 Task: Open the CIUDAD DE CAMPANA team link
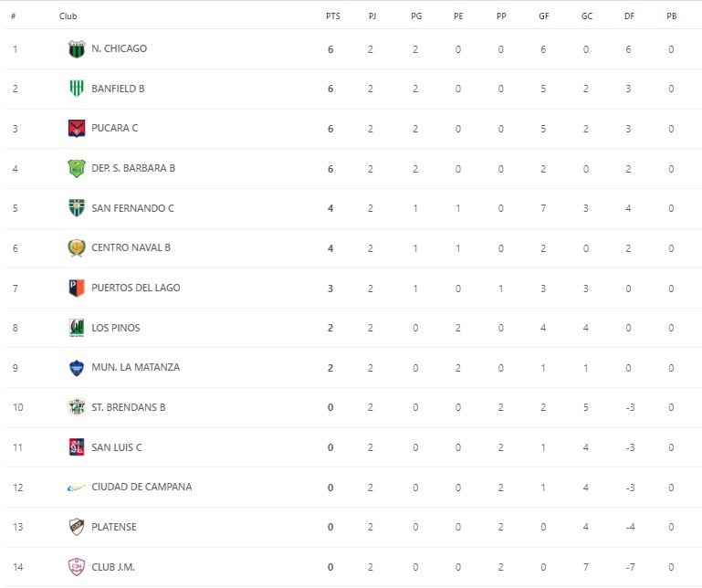[x=141, y=487]
